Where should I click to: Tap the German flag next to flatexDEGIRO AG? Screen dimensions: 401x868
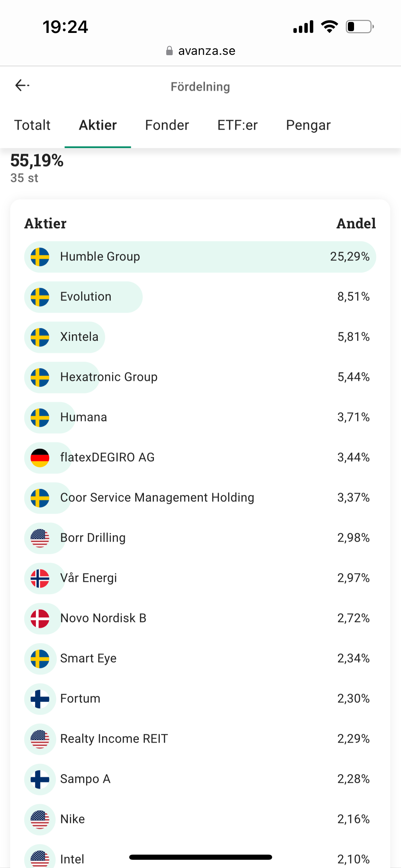40,458
